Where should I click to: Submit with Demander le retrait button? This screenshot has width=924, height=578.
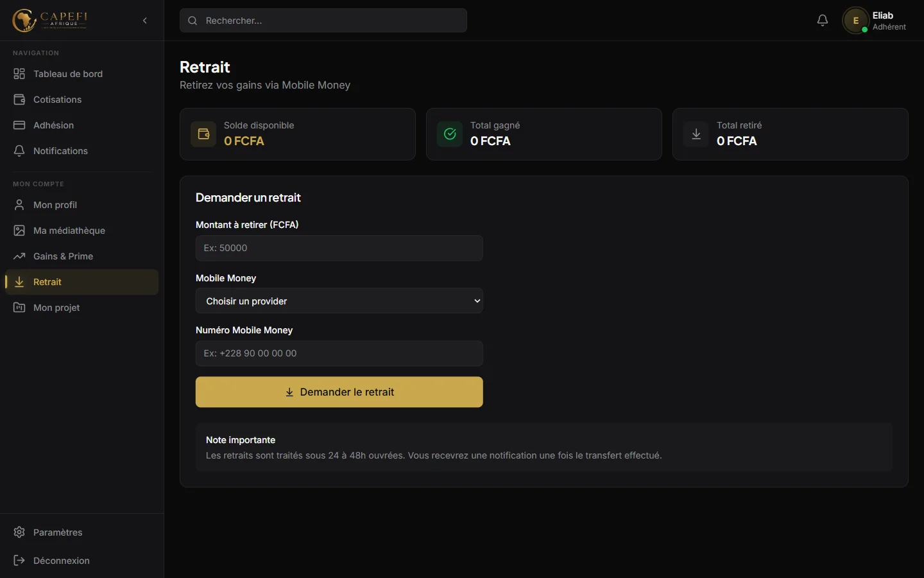click(x=339, y=392)
